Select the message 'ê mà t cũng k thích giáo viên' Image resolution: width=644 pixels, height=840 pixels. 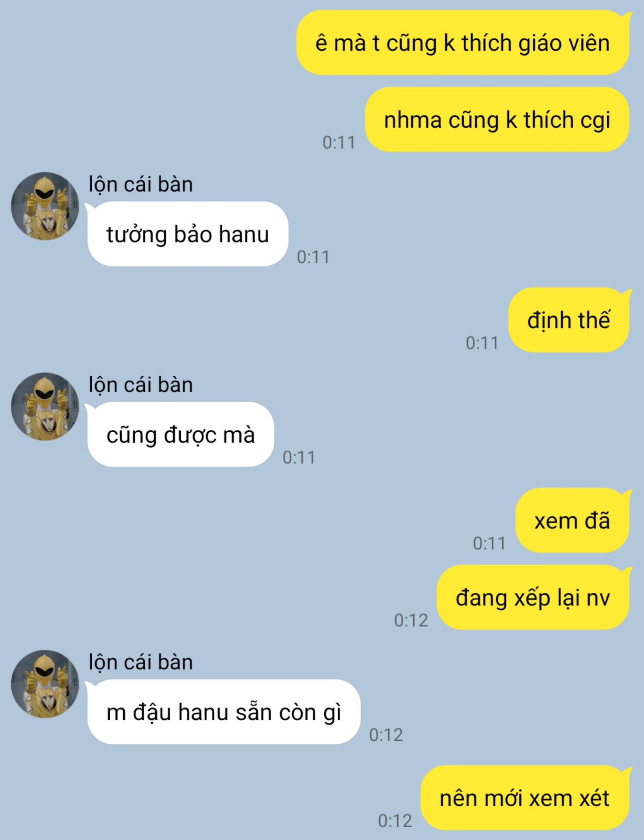[463, 42]
